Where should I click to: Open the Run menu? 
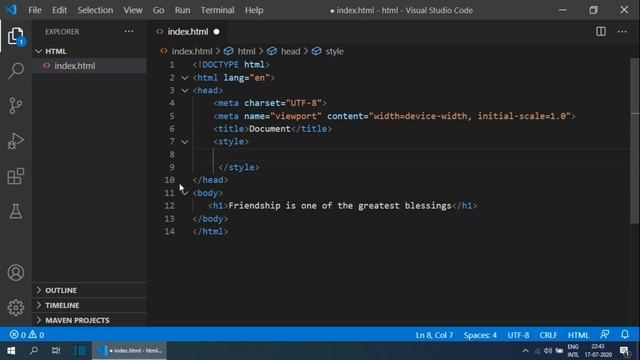(x=182, y=10)
